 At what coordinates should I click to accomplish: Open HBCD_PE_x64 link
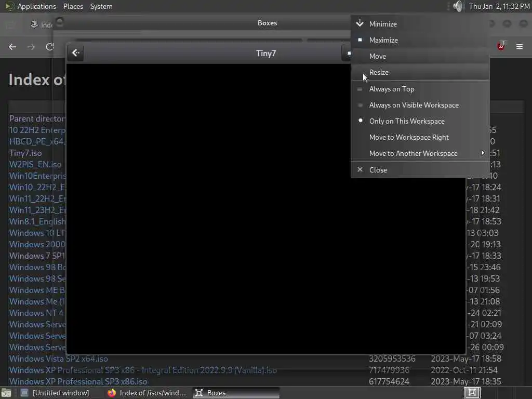click(x=37, y=141)
